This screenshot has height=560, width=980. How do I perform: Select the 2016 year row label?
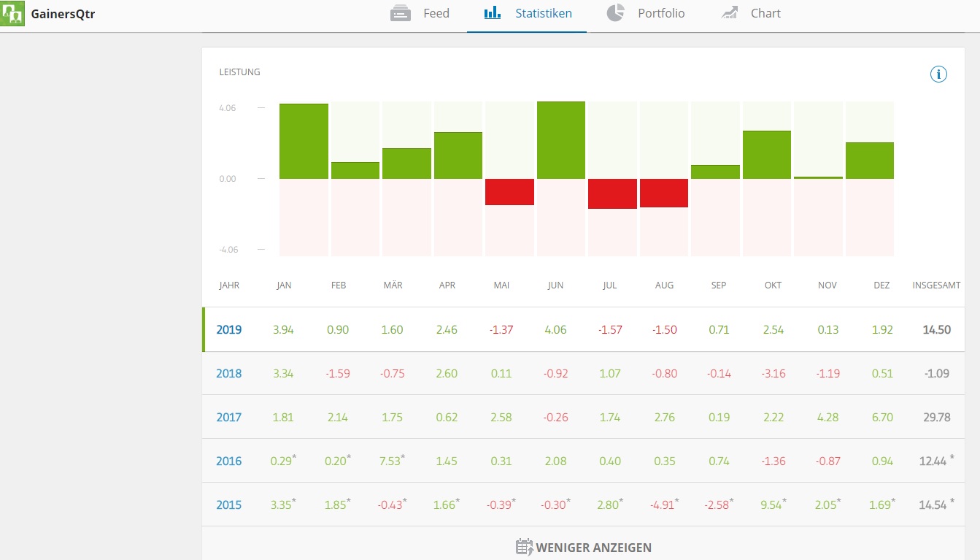click(228, 461)
